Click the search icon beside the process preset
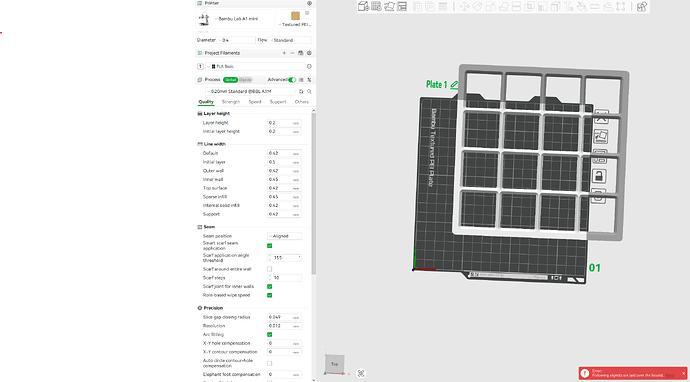Image resolution: width=690 pixels, height=382 pixels. (x=309, y=92)
